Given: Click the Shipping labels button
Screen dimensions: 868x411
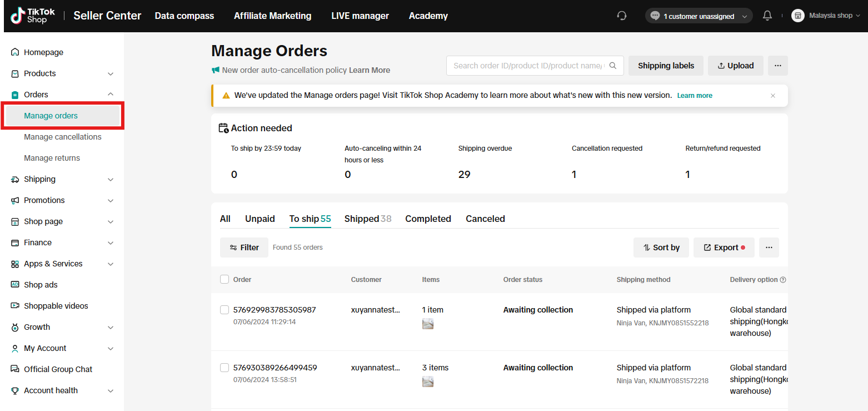Looking at the screenshot, I should pos(666,66).
